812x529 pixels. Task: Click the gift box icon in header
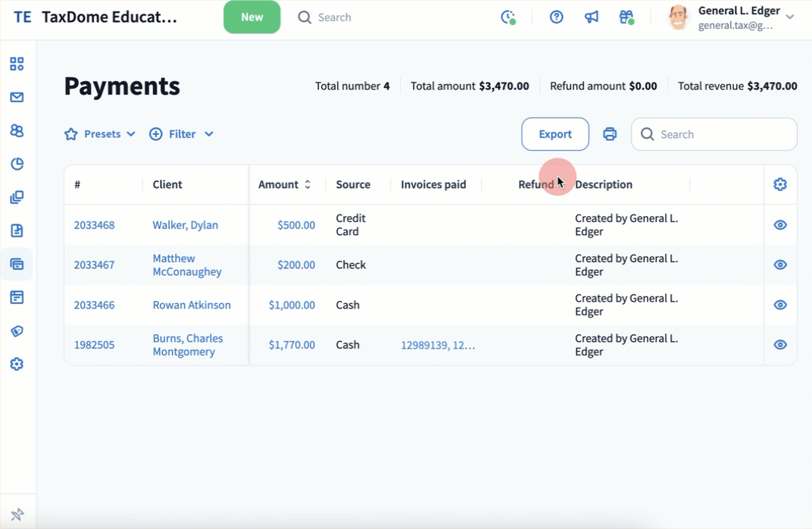pyautogui.click(x=626, y=17)
